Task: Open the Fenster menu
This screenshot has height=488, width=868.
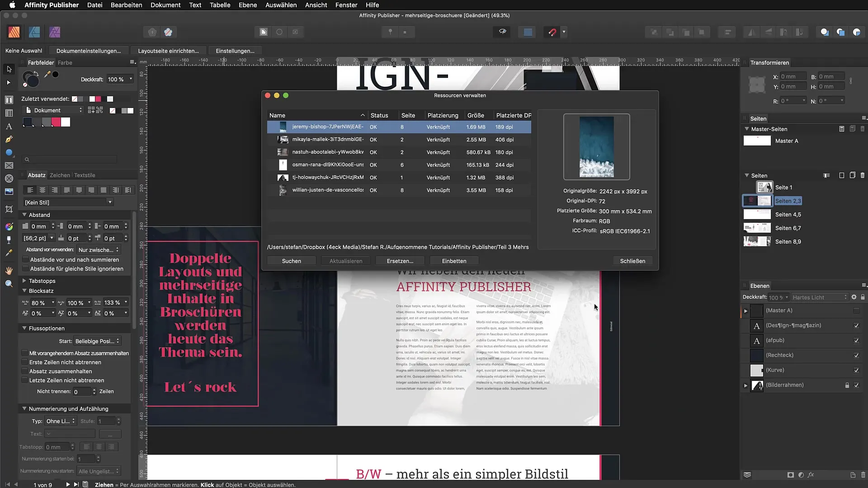Action: (346, 5)
